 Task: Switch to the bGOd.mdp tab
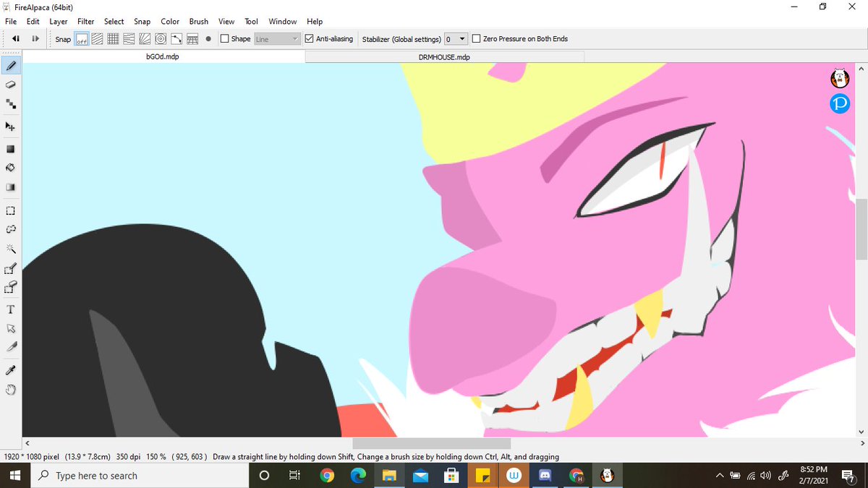pyautogui.click(x=163, y=56)
